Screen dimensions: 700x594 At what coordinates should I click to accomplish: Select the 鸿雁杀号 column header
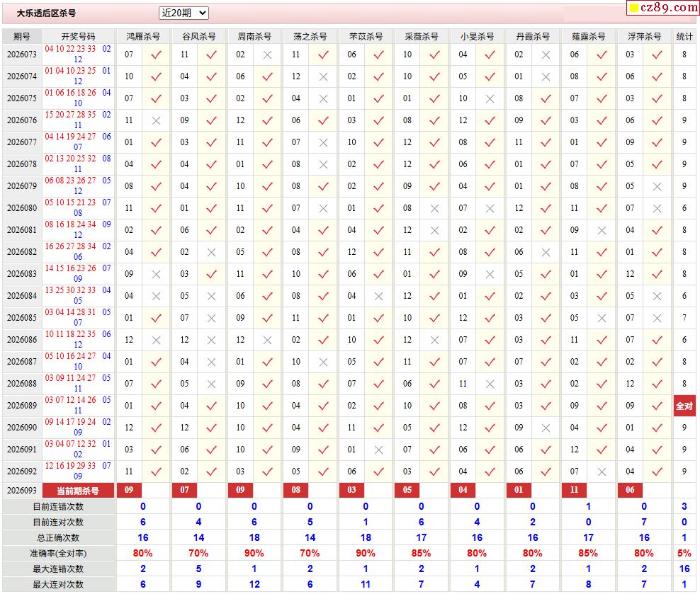tap(143, 37)
